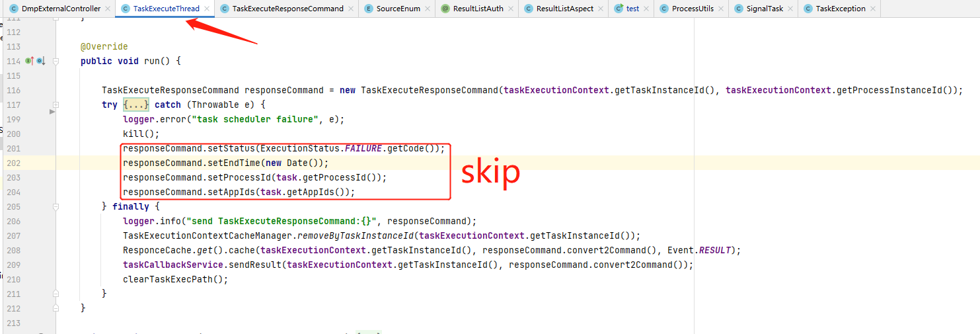
Task: Click the class icon on TaskException tab
Action: [808, 9]
